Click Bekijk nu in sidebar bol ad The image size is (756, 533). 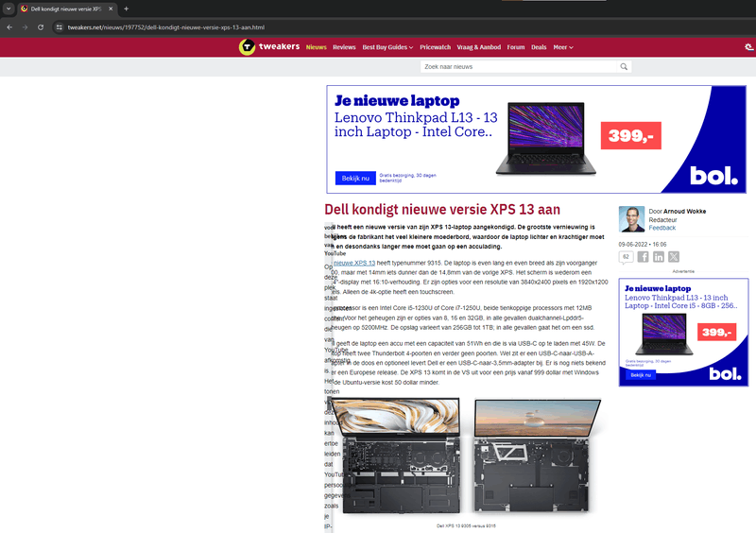pyautogui.click(x=641, y=375)
